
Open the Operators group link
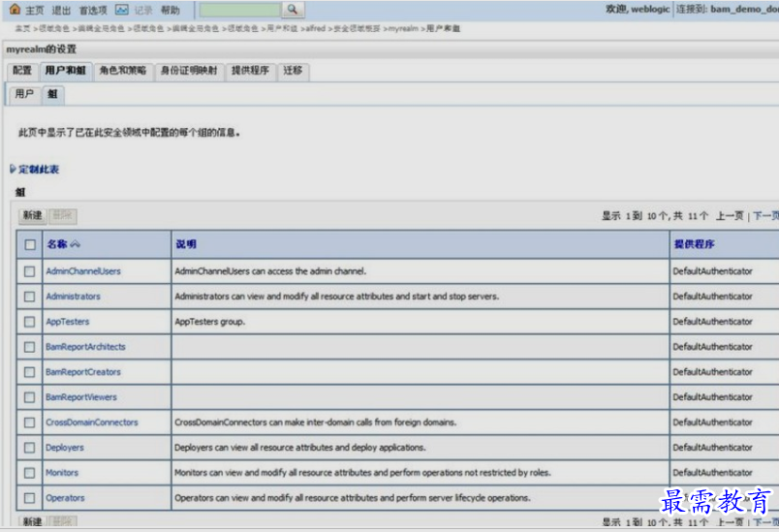point(65,498)
